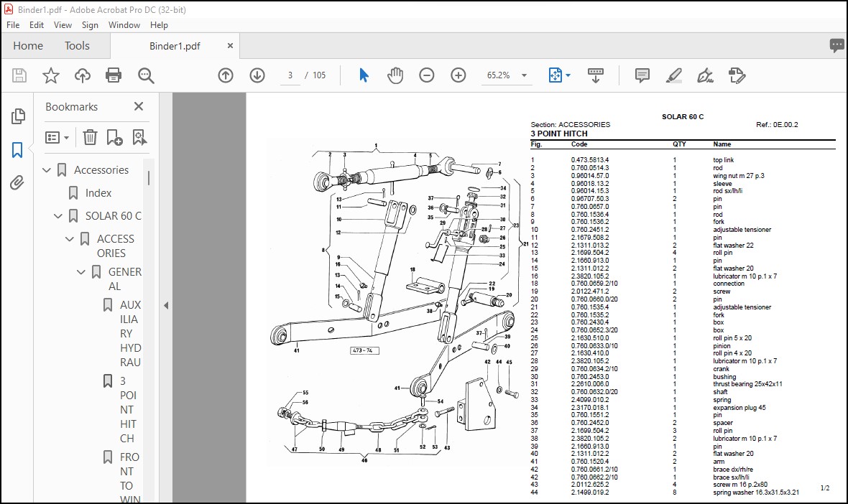Open the zoom percentage dropdown

pos(524,75)
